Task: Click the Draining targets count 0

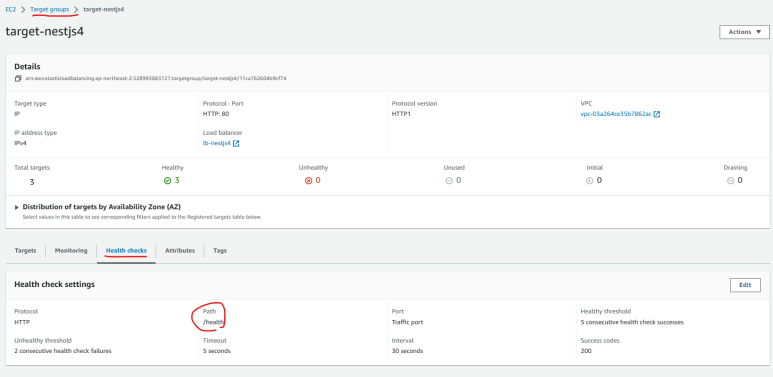Action: point(740,180)
